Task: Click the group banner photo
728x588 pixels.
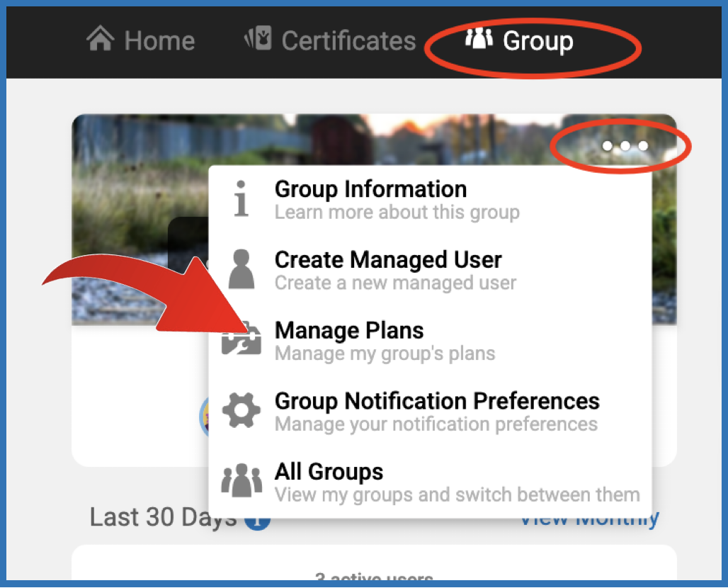Action: pos(142,213)
